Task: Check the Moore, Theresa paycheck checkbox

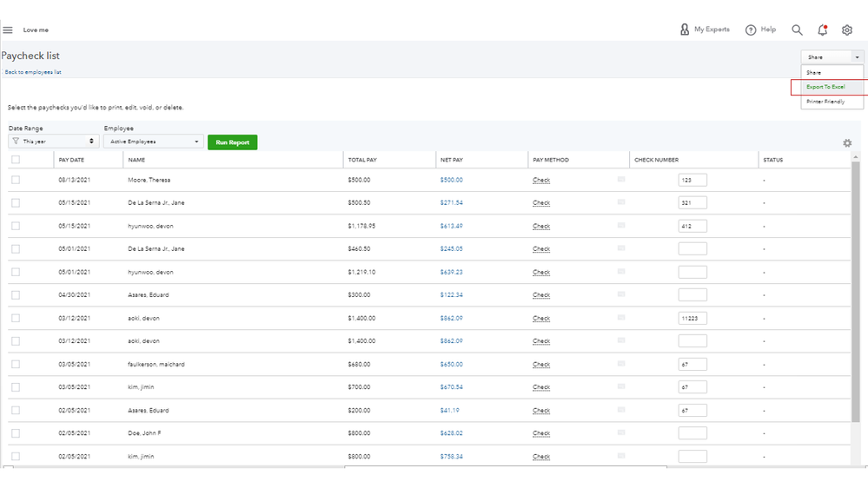Action: [16, 180]
